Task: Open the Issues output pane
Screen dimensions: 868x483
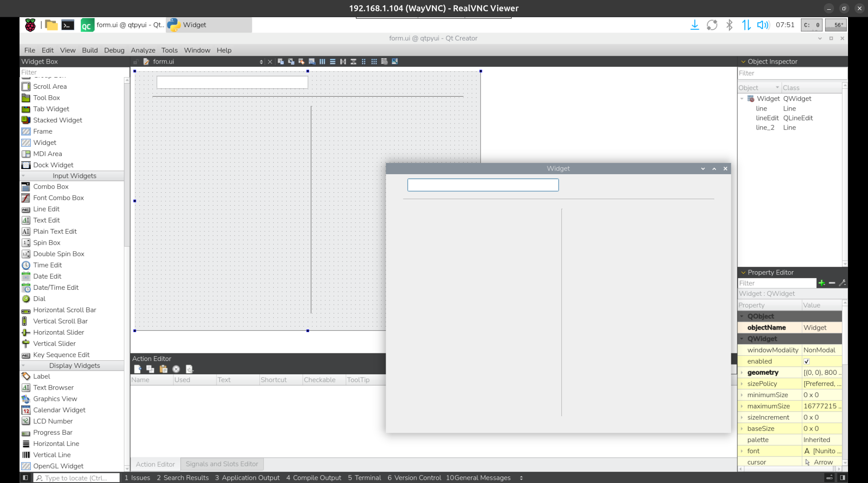Action: point(138,477)
